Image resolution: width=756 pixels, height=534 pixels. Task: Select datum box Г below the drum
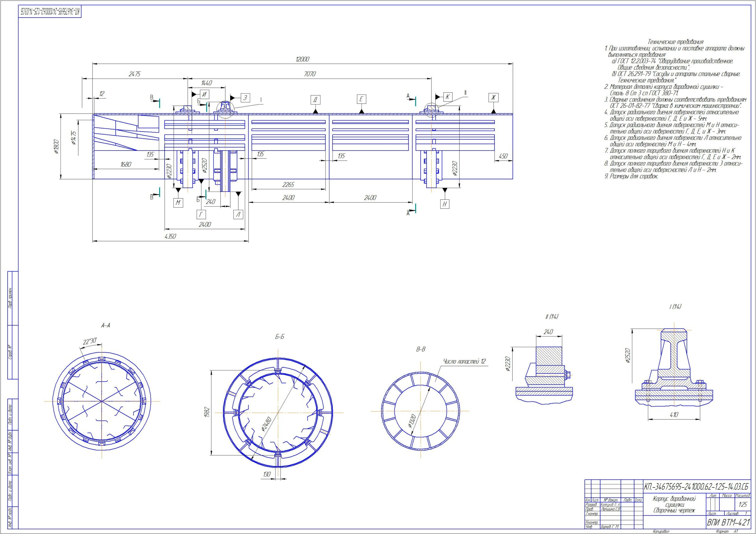tap(201, 215)
